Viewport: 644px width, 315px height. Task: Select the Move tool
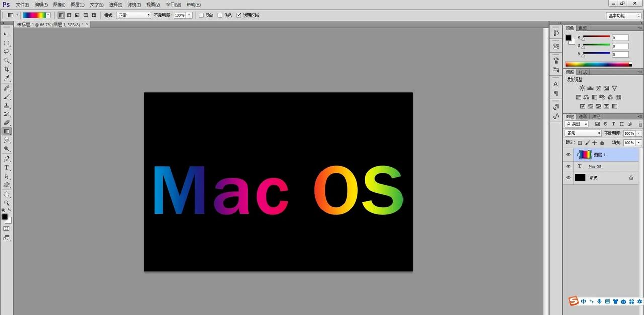coord(7,34)
